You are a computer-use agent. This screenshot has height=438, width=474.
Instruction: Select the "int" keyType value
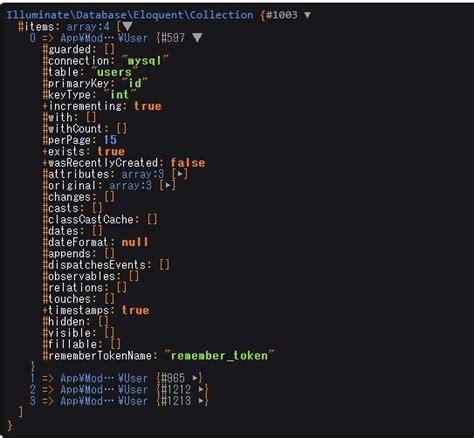tap(119, 95)
